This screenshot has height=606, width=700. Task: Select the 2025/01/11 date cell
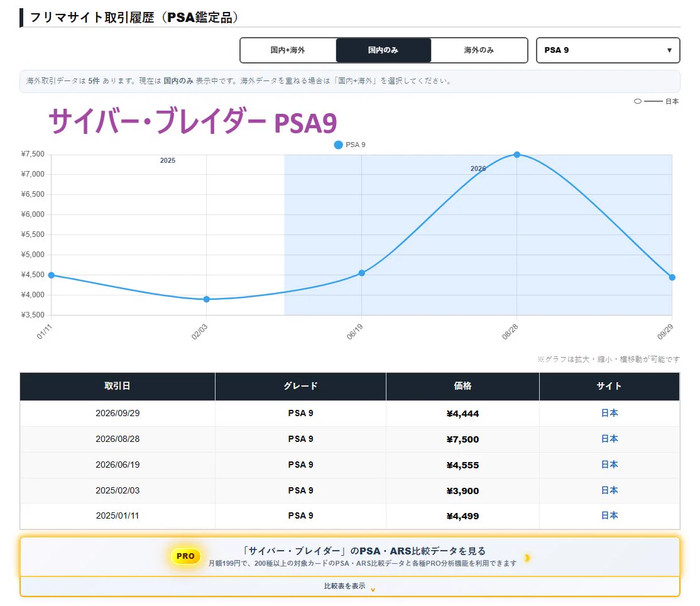[118, 516]
